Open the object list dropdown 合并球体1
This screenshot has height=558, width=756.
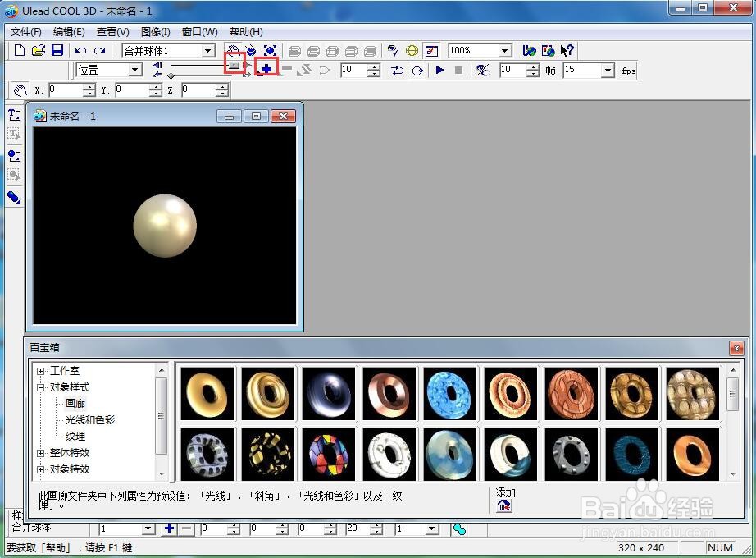coord(208,50)
